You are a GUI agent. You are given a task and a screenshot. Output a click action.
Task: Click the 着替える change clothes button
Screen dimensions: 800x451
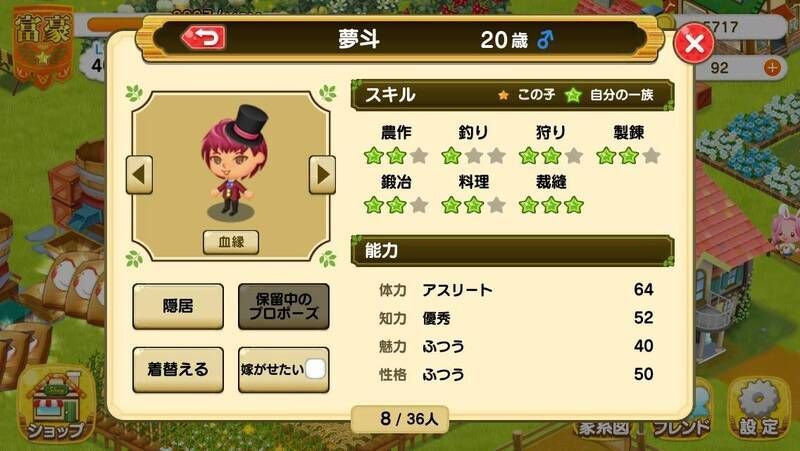coord(178,369)
